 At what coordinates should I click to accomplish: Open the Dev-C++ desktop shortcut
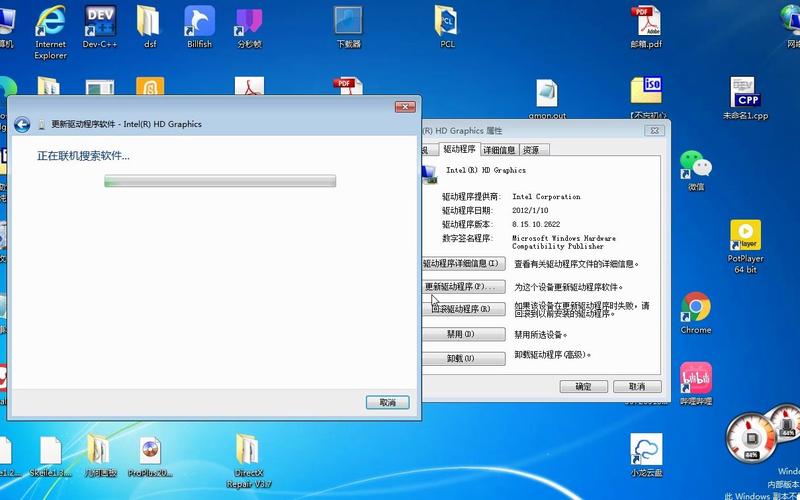[99, 22]
